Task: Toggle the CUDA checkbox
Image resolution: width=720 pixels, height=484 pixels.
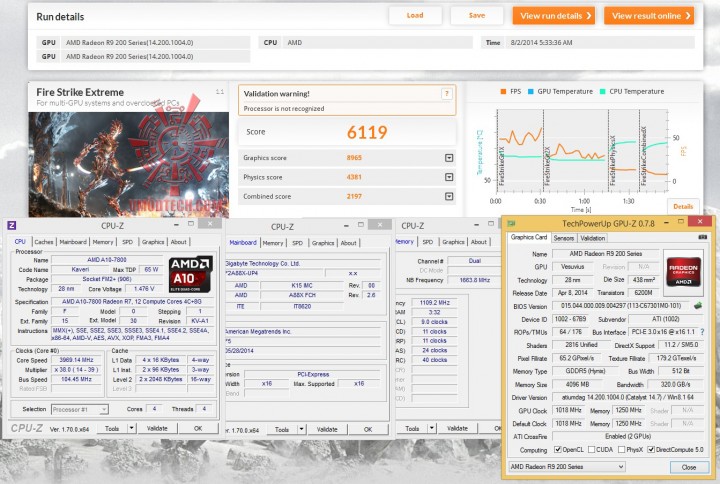Action: (591, 450)
